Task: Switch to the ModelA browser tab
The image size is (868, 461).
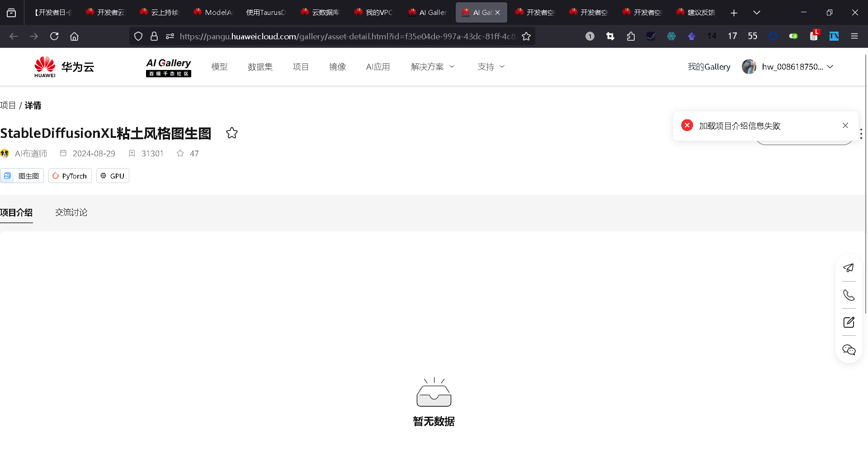Action: point(213,13)
